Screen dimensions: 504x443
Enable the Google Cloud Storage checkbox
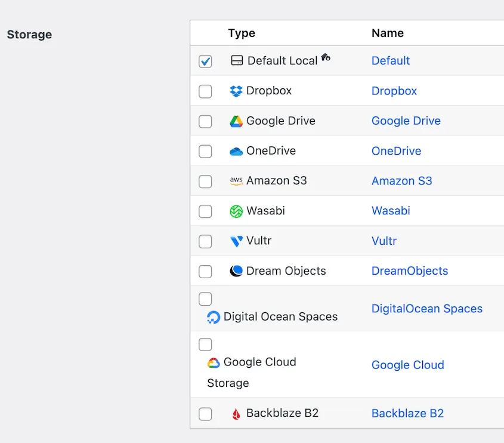tap(205, 344)
